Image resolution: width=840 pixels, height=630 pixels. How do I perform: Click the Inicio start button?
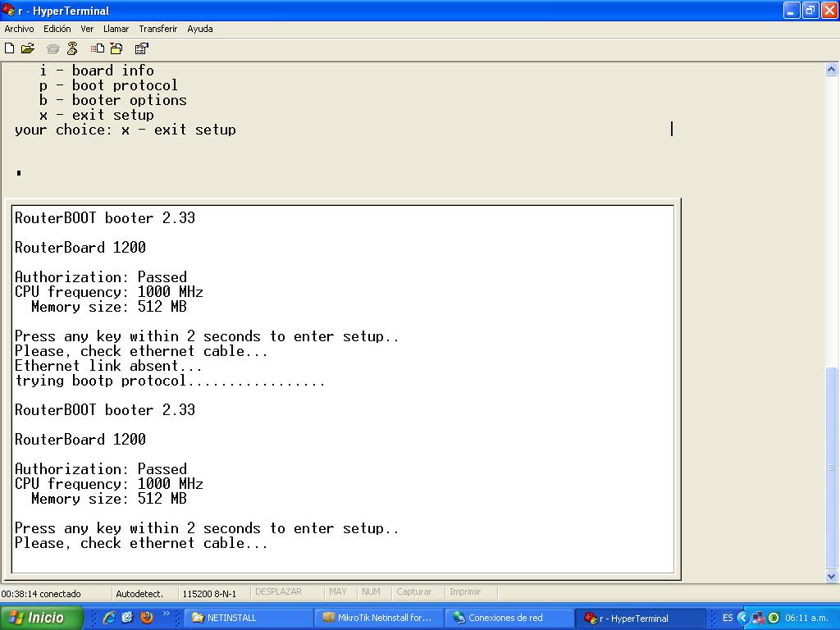tap(41, 618)
